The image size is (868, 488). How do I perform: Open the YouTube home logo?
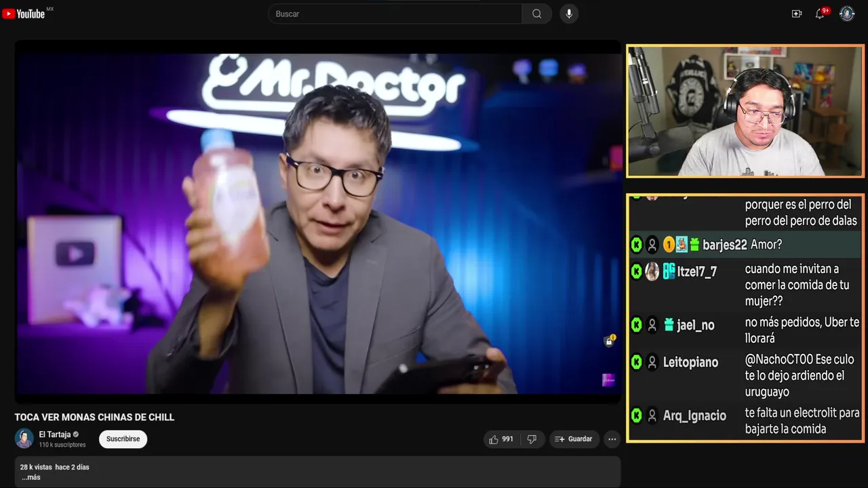24,14
